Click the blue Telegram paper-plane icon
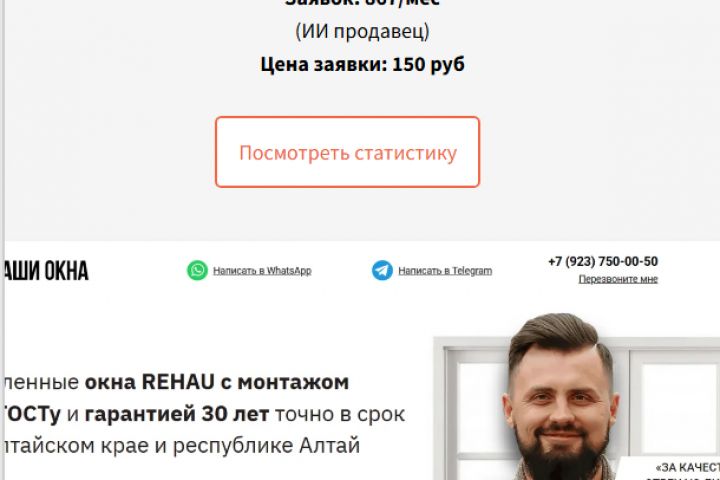This screenshot has height=480, width=720. (382, 270)
